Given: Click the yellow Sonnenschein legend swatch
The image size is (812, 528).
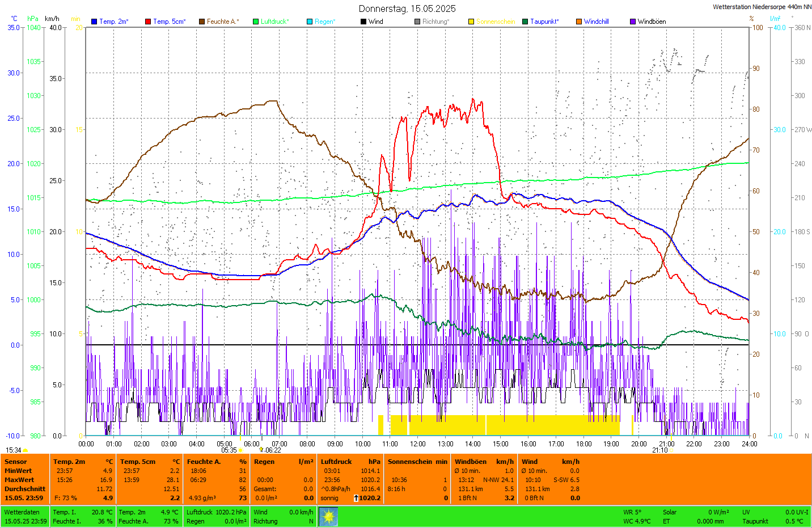Looking at the screenshot, I should click(471, 22).
